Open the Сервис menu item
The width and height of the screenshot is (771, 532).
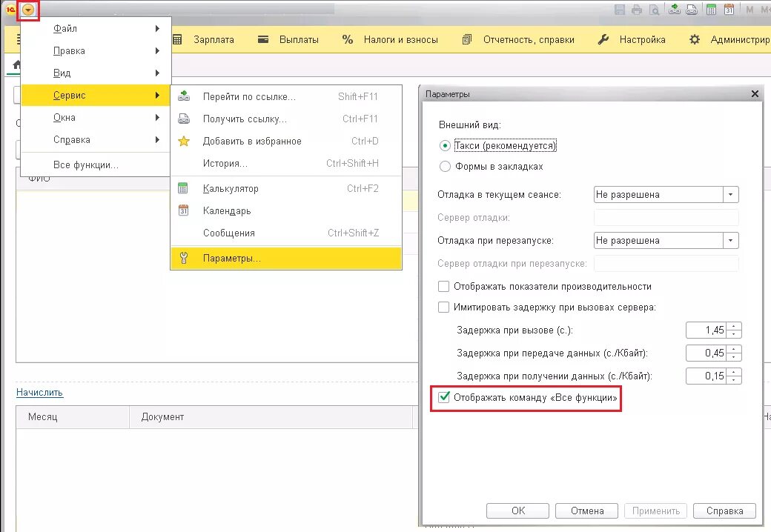96,96
